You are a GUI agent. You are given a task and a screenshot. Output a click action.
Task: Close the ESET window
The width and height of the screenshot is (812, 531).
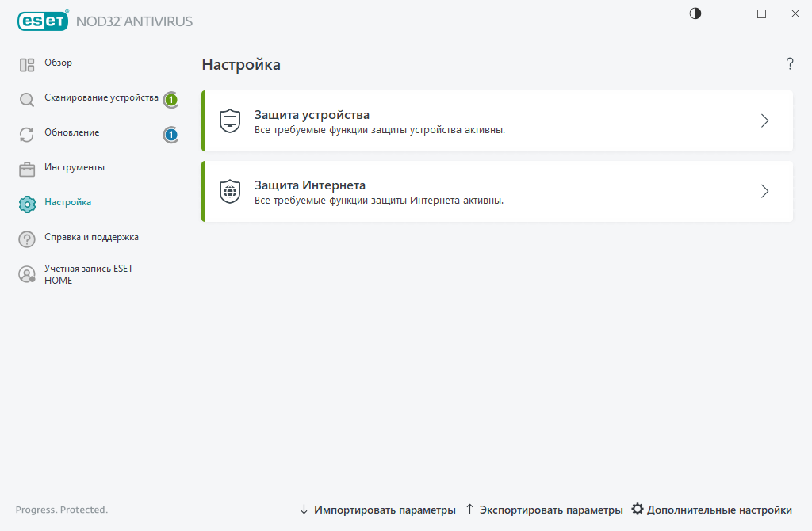pos(795,14)
